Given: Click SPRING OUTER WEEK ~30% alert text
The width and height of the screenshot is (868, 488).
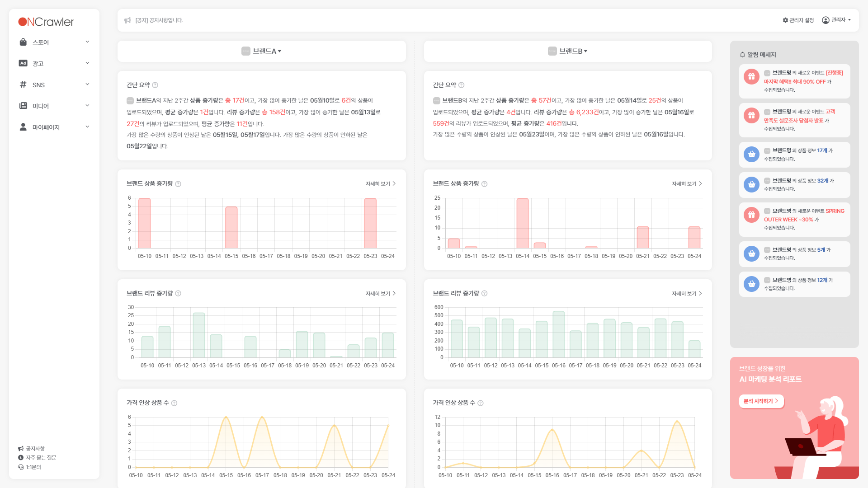Looking at the screenshot, I should [x=804, y=216].
